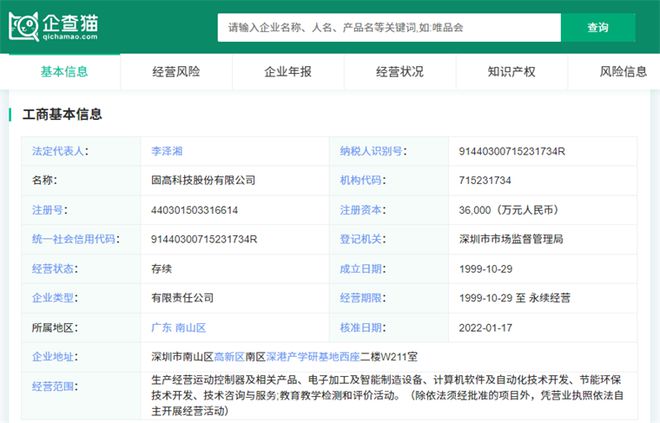Click the business scope description text

(387, 395)
